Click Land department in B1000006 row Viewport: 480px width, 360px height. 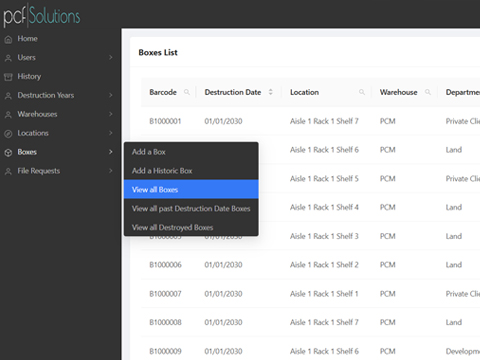[x=454, y=265]
